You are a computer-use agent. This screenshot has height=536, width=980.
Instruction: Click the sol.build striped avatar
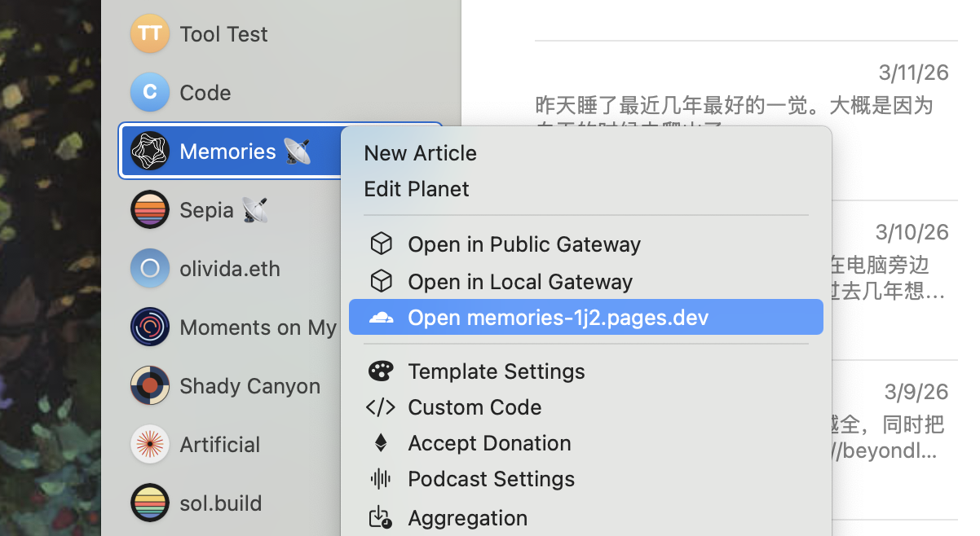click(150, 503)
